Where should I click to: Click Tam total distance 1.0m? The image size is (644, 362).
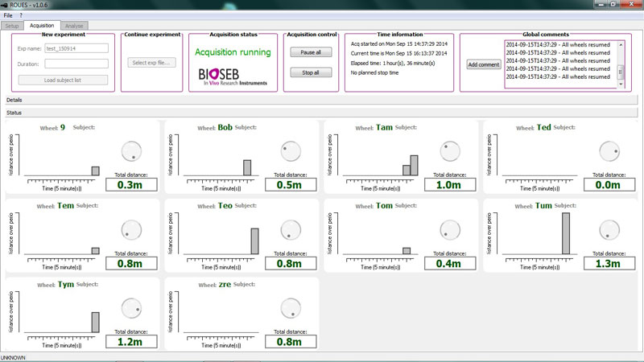450,185
